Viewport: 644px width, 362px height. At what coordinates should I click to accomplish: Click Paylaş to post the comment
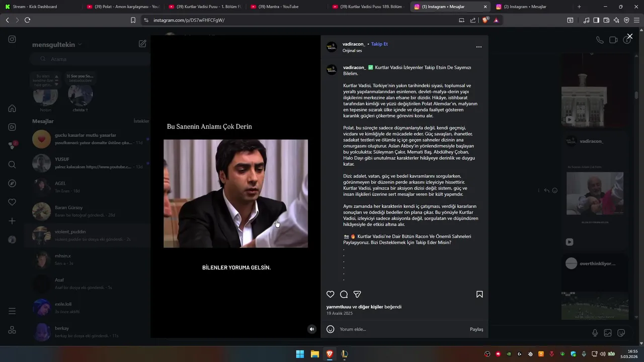(x=476, y=329)
